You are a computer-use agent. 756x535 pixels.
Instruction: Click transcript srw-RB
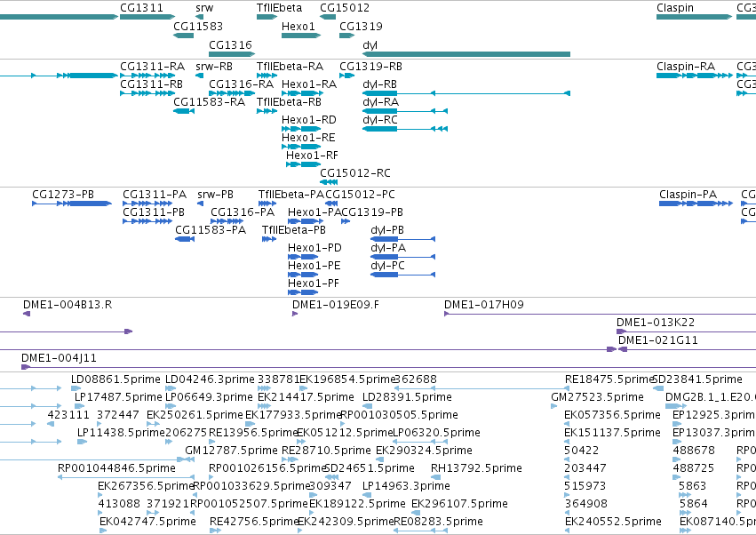click(x=213, y=66)
